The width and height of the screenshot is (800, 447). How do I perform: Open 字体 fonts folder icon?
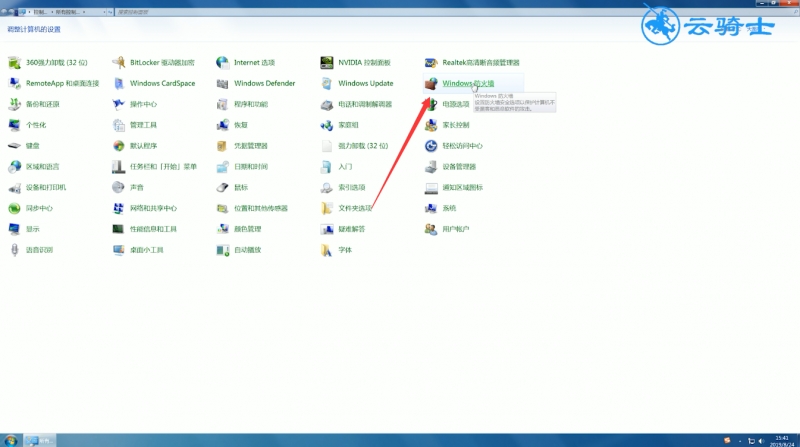[327, 250]
